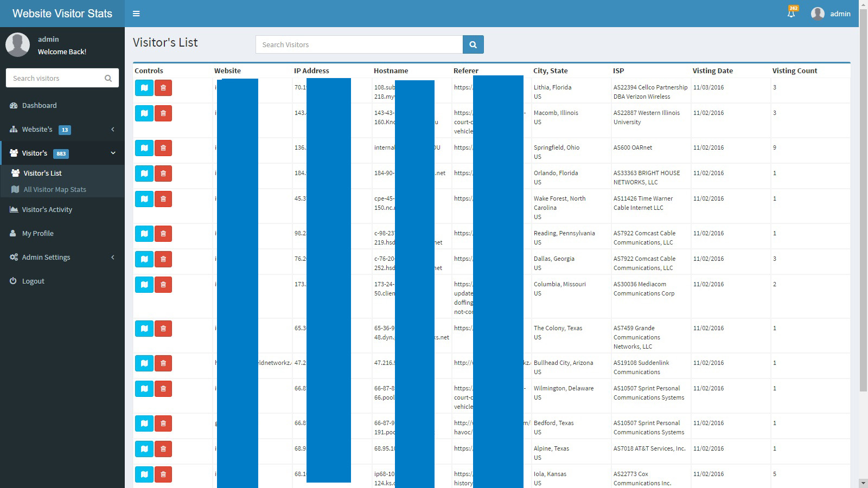View map for the Iola, Kansas visitor
The width and height of the screenshot is (868, 488).
144,474
